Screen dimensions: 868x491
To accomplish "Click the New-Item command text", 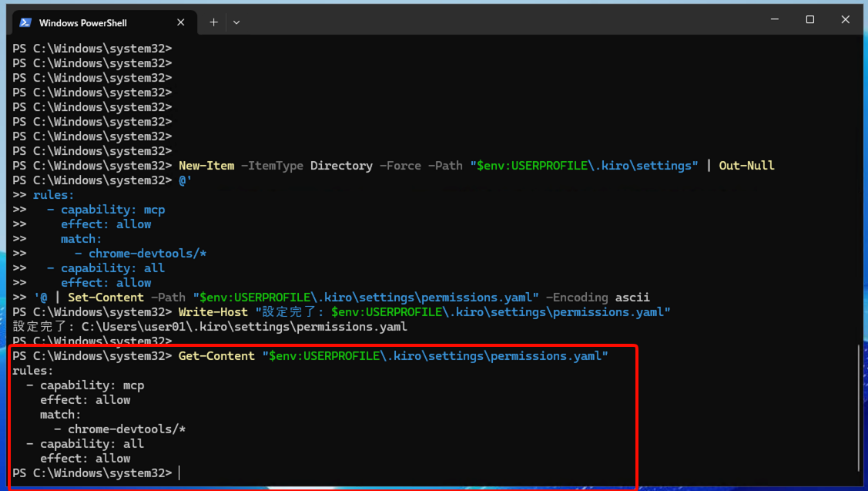I will [206, 165].
